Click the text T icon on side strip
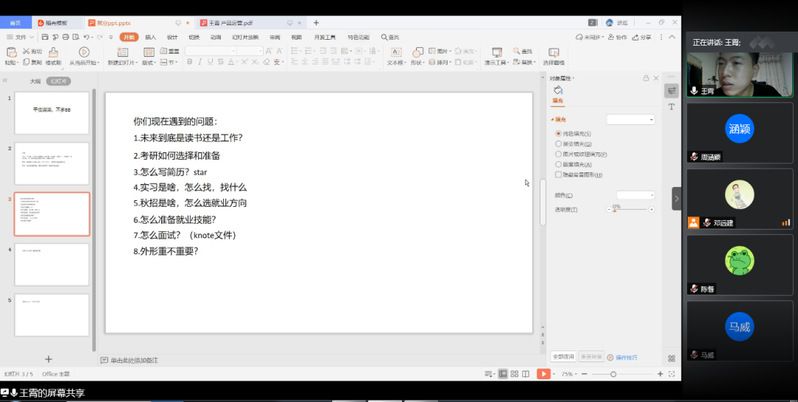The width and height of the screenshot is (798, 402). [672, 106]
